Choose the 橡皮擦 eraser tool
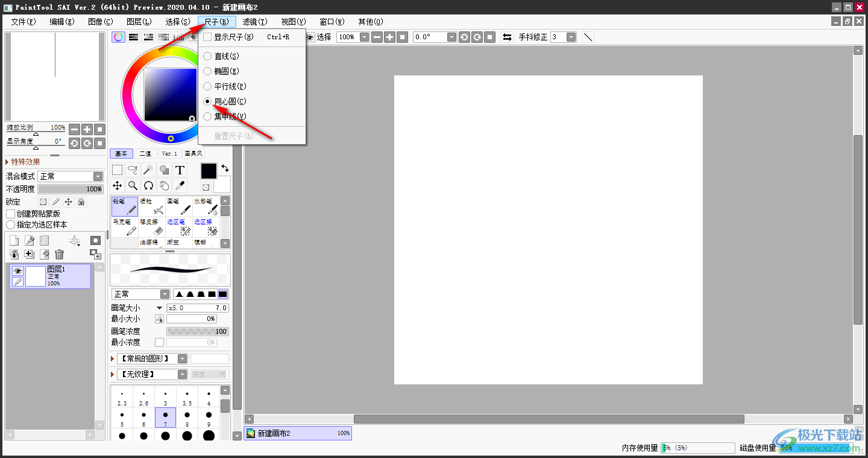This screenshot has width=868, height=458. 152,227
